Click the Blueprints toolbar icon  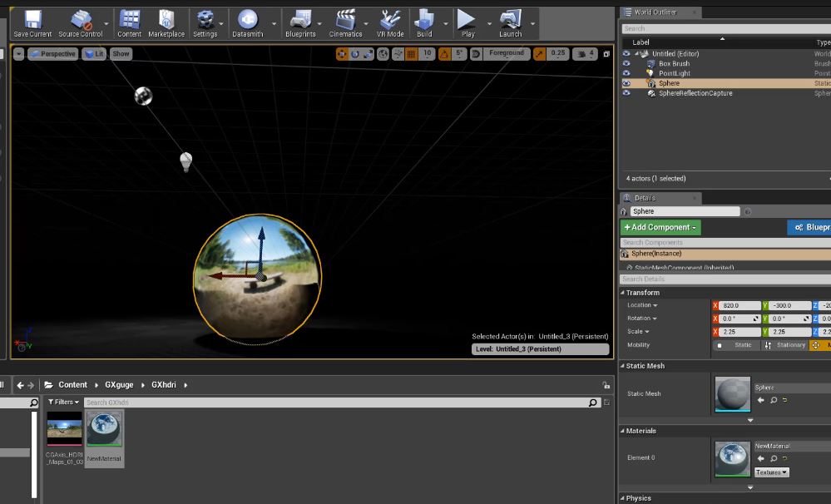300,22
